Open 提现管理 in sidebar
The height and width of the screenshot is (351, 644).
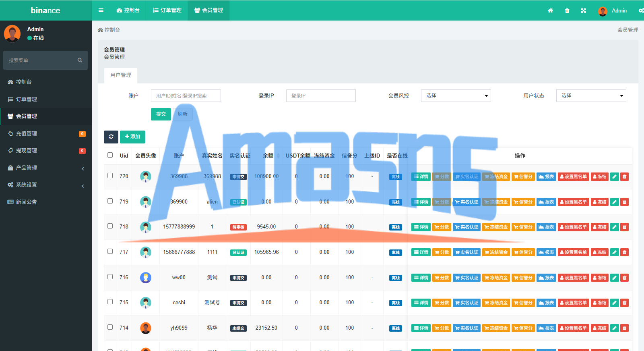(x=46, y=150)
